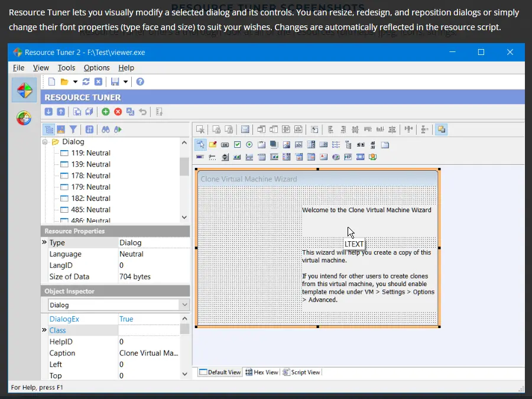Open the Help menu
This screenshot has width=532, height=399.
click(x=126, y=68)
